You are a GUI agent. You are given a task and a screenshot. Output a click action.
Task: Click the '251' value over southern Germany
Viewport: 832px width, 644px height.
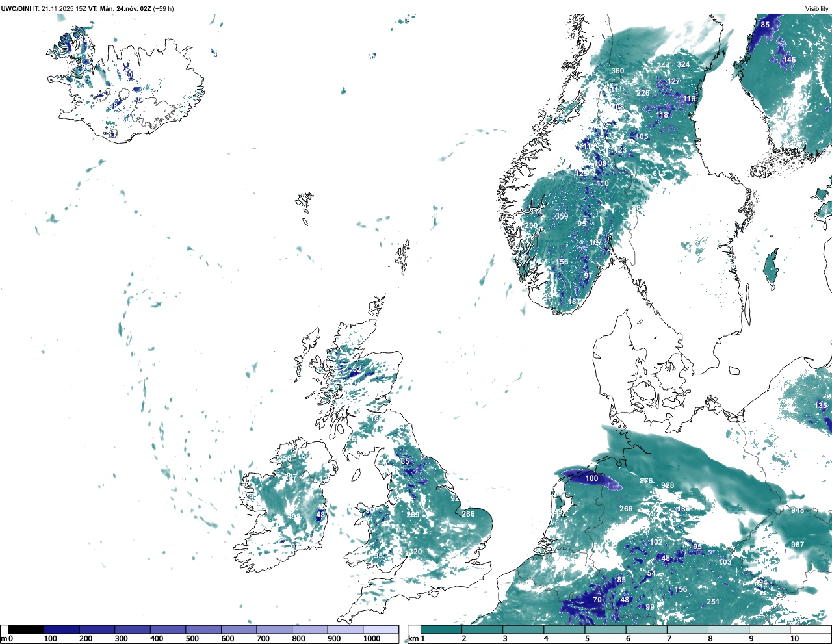[x=713, y=602]
